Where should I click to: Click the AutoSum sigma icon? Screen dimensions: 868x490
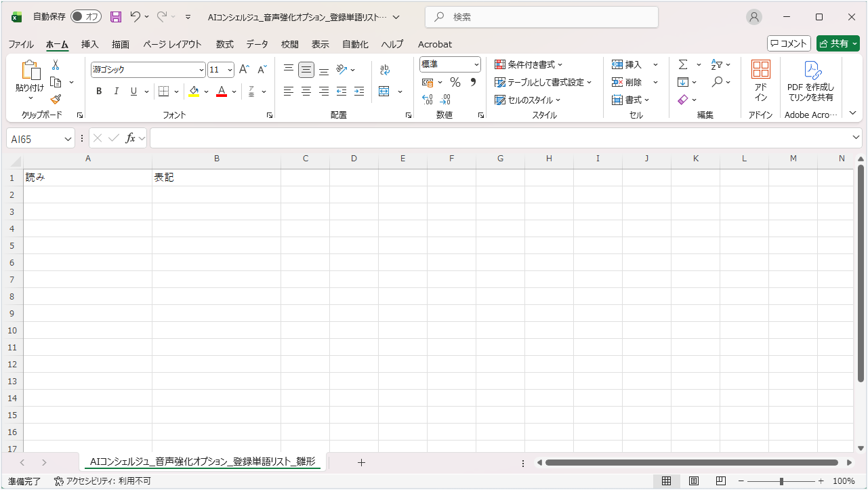(683, 64)
